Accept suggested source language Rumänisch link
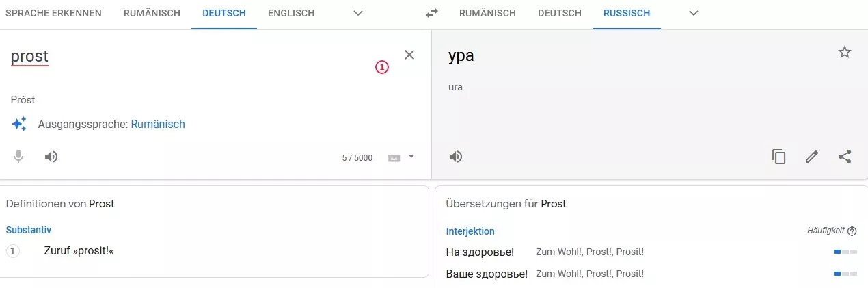The width and height of the screenshot is (868, 288). pyautogui.click(x=158, y=125)
